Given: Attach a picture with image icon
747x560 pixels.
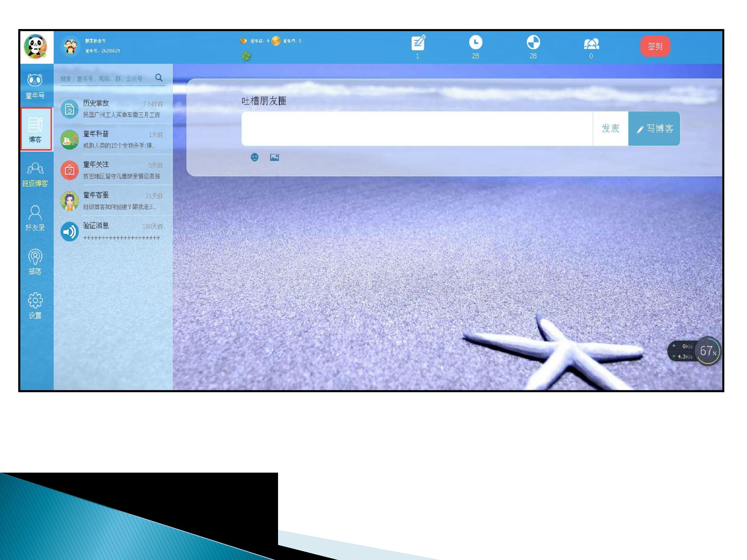Looking at the screenshot, I should point(275,157).
